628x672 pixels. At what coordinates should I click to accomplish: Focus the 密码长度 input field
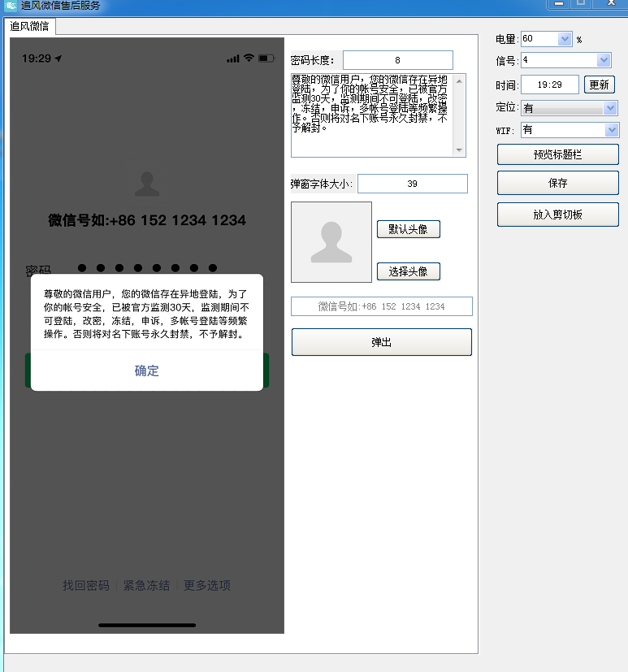click(397, 60)
